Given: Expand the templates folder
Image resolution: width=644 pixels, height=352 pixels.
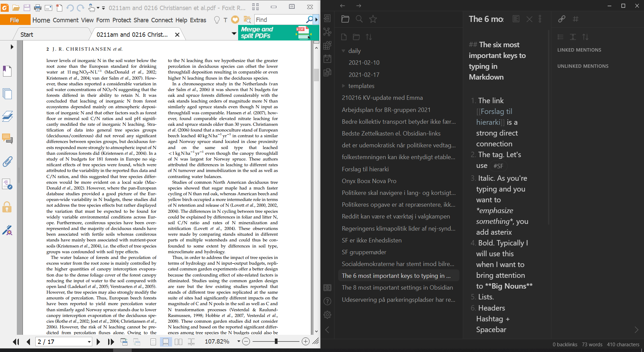Looking at the screenshot, I should (x=343, y=86).
